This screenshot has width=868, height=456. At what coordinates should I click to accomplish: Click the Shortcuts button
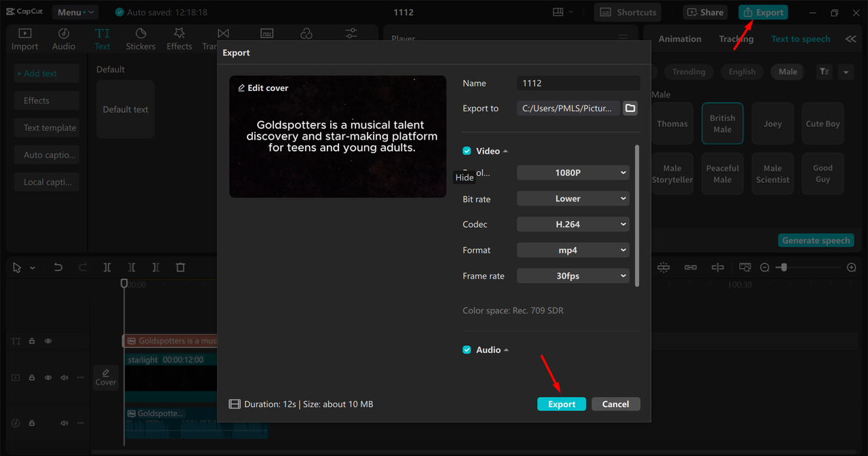(628, 12)
